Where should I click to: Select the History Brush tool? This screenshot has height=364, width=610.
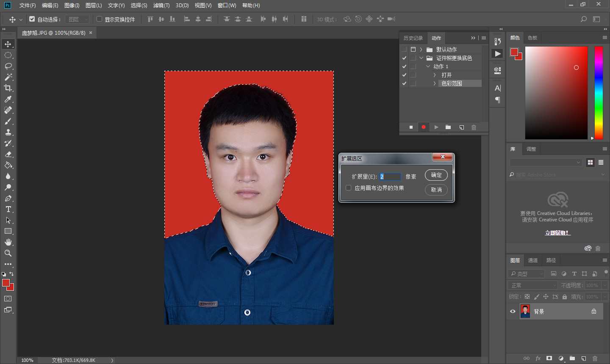coord(8,143)
